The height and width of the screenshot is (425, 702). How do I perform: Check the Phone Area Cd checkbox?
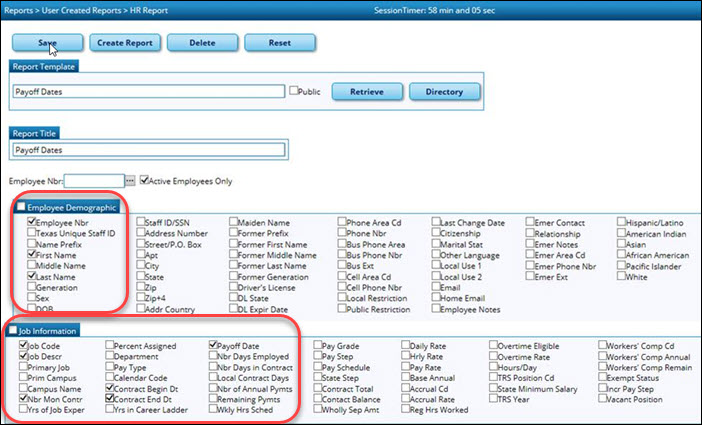342,221
